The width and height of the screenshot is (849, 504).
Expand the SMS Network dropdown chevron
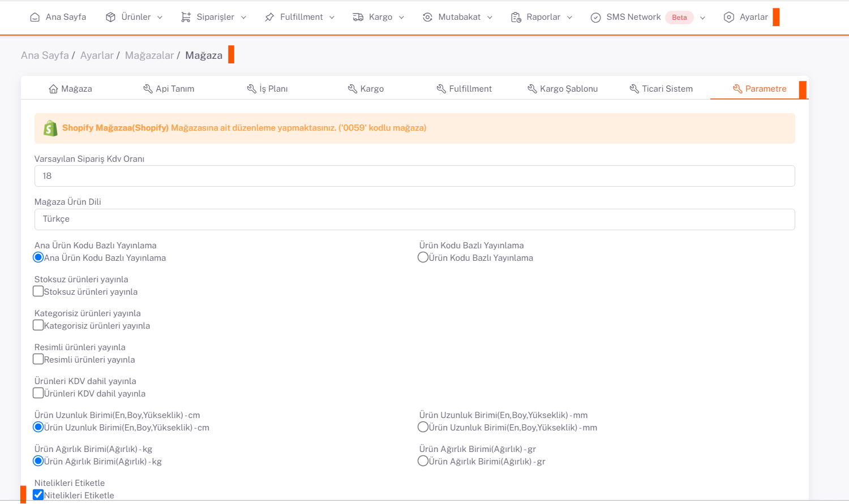[702, 18]
